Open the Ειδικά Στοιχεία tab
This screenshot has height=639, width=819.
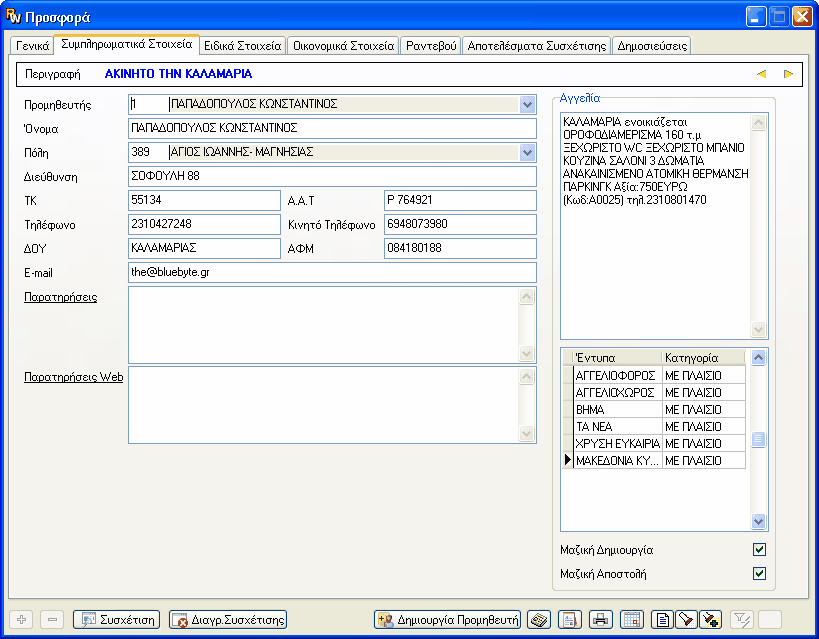pos(242,46)
